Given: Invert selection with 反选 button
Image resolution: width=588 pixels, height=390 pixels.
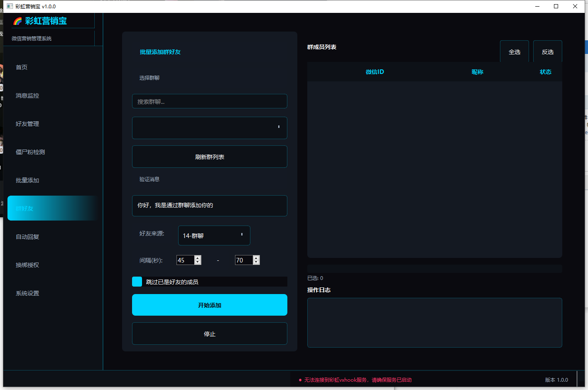Looking at the screenshot, I should (548, 52).
